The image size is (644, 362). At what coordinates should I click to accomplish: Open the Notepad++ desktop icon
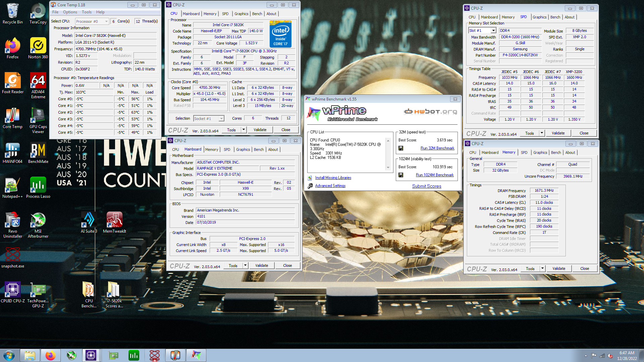[13, 188]
